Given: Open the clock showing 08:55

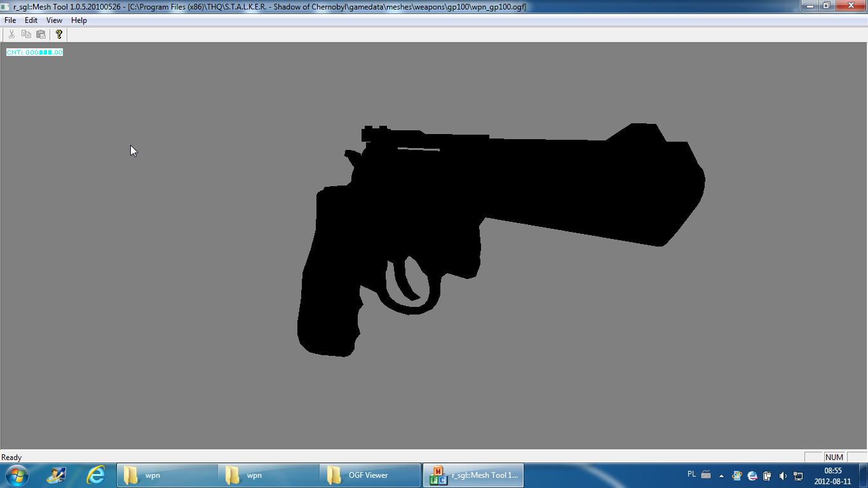Looking at the screenshot, I should tap(832, 476).
